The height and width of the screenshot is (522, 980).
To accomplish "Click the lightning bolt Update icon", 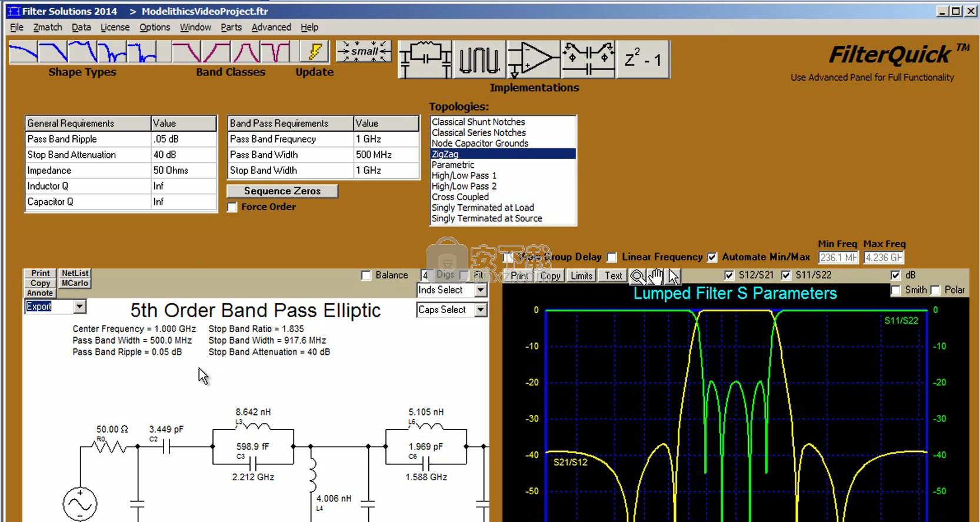I will (x=314, y=52).
